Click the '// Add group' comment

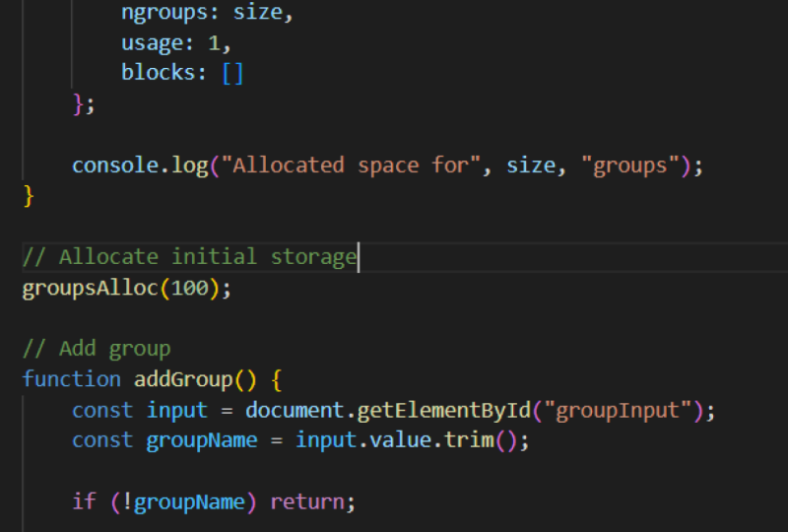coord(97,349)
